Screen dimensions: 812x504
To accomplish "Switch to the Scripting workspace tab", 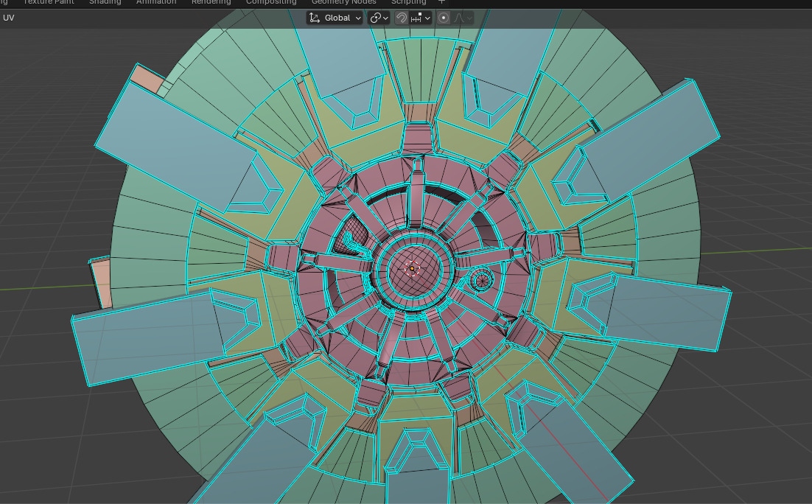I will pos(409,2).
